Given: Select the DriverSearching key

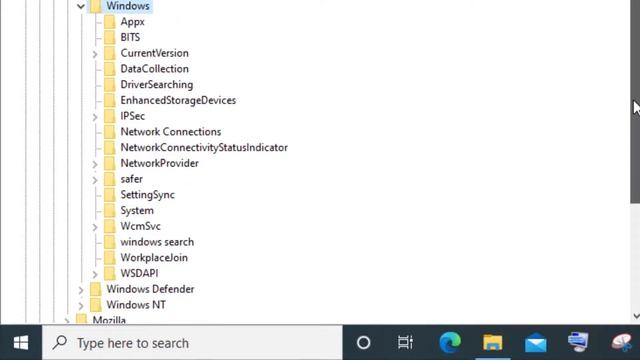Looking at the screenshot, I should (157, 85).
